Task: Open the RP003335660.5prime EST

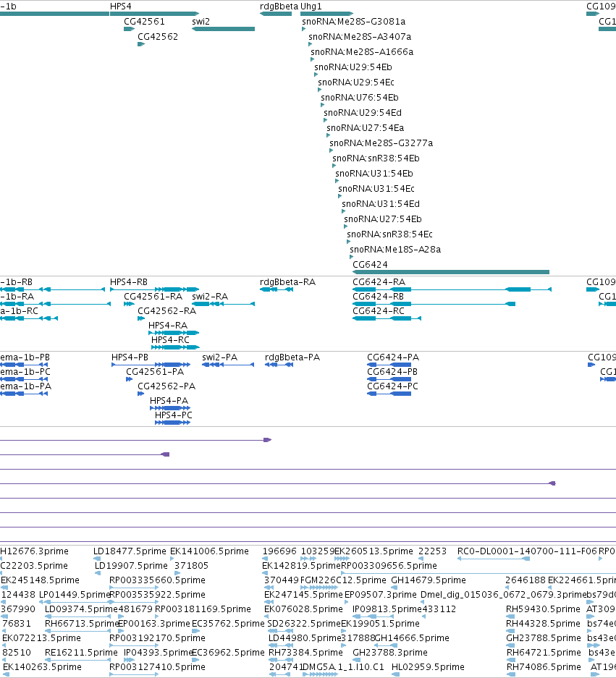Action: (x=134, y=588)
